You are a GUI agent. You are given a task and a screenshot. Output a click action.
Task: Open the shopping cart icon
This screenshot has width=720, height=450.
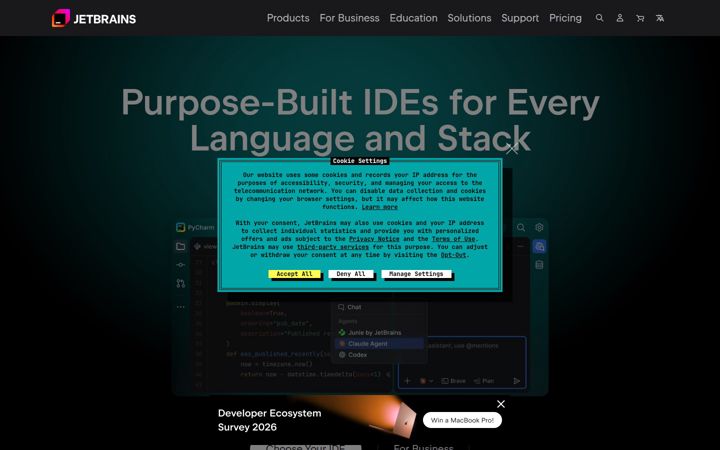(x=640, y=18)
